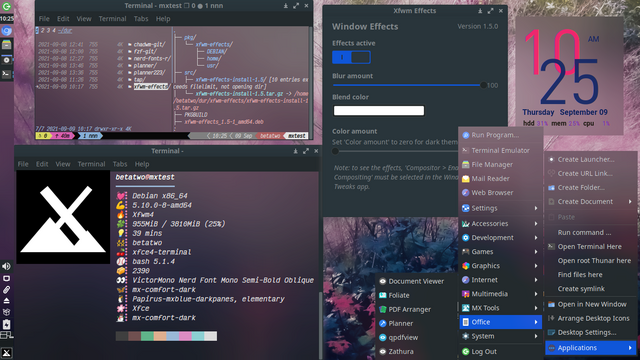The image size is (640, 360).
Task: Launch the Chromium browser from the side panel
Action: coord(7,31)
